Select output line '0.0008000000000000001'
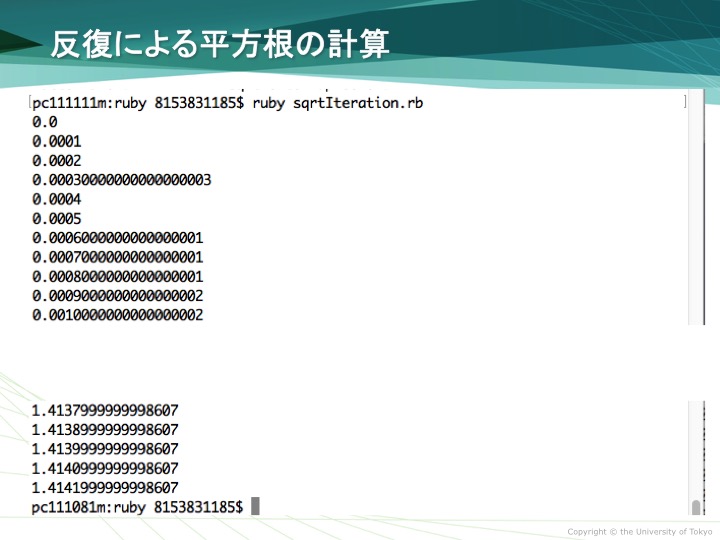720x540 pixels. click(x=118, y=276)
